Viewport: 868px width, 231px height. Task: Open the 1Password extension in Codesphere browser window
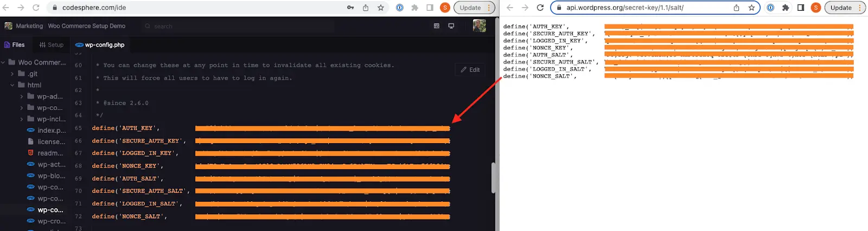(x=400, y=8)
